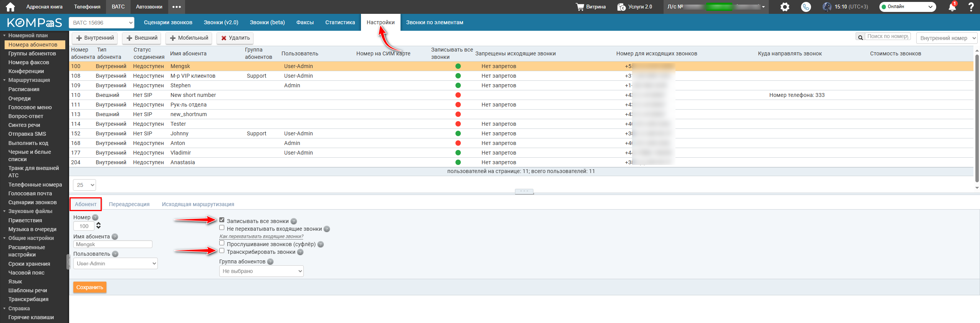
Task: Open the three-dots overflow menu
Action: pos(177,7)
